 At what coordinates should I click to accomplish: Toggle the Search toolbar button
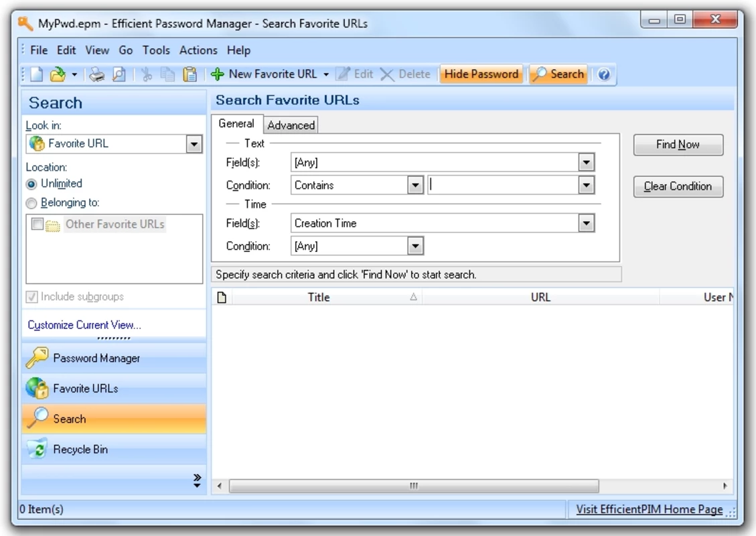pyautogui.click(x=558, y=74)
